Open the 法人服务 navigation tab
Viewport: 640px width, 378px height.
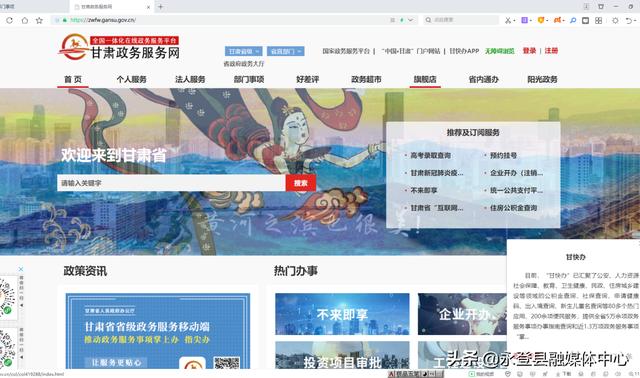pos(190,79)
